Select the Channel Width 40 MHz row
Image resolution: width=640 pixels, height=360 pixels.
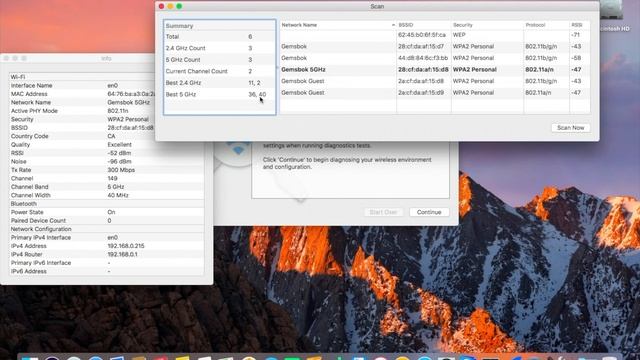tap(106, 195)
